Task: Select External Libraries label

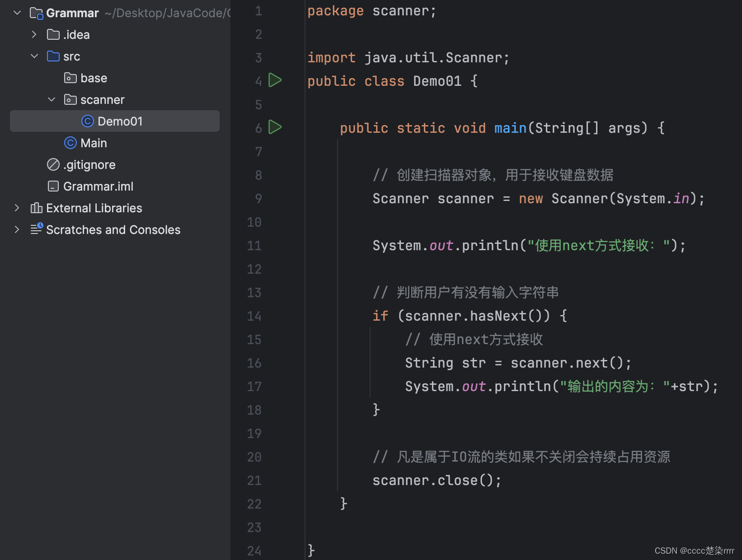Action: pyautogui.click(x=94, y=208)
